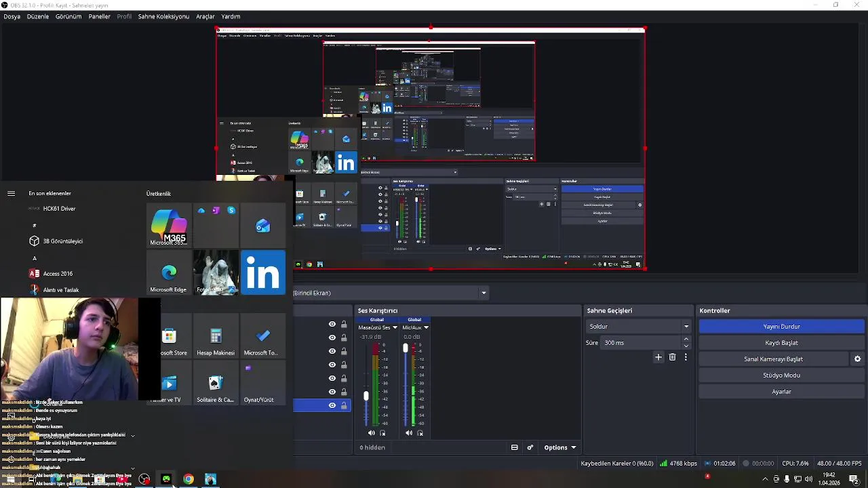Add a new scene transition with plus icon
Screen dimensions: 868x488
coord(658,357)
